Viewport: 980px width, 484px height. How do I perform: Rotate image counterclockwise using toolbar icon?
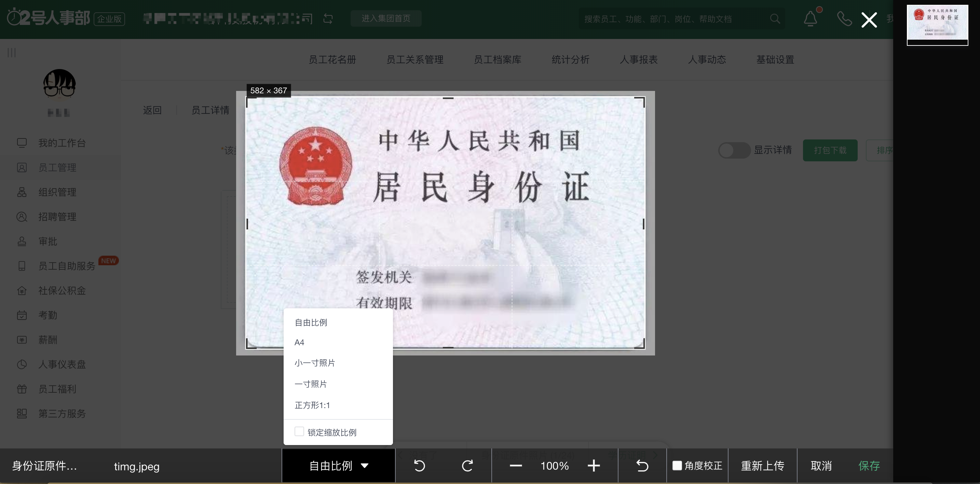419,466
